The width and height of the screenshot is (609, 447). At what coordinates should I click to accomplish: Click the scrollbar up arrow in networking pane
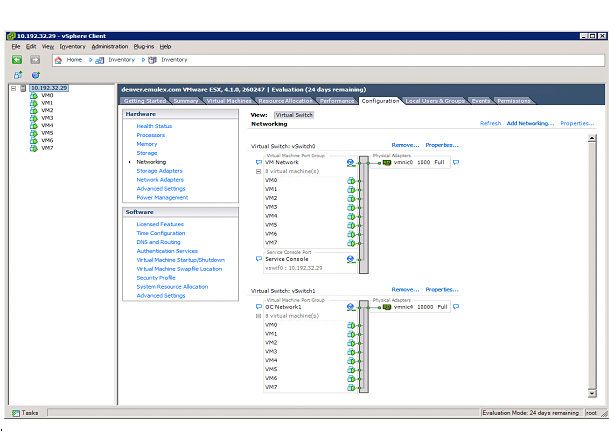[592, 138]
